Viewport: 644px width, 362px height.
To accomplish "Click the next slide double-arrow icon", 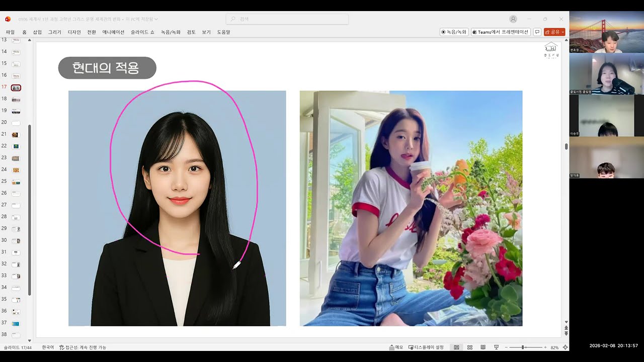I will tap(567, 333).
